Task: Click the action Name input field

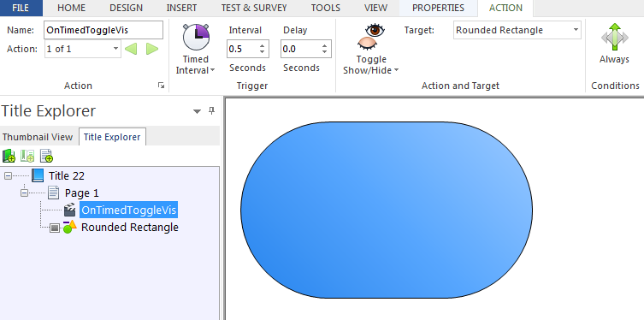Action: [x=103, y=30]
